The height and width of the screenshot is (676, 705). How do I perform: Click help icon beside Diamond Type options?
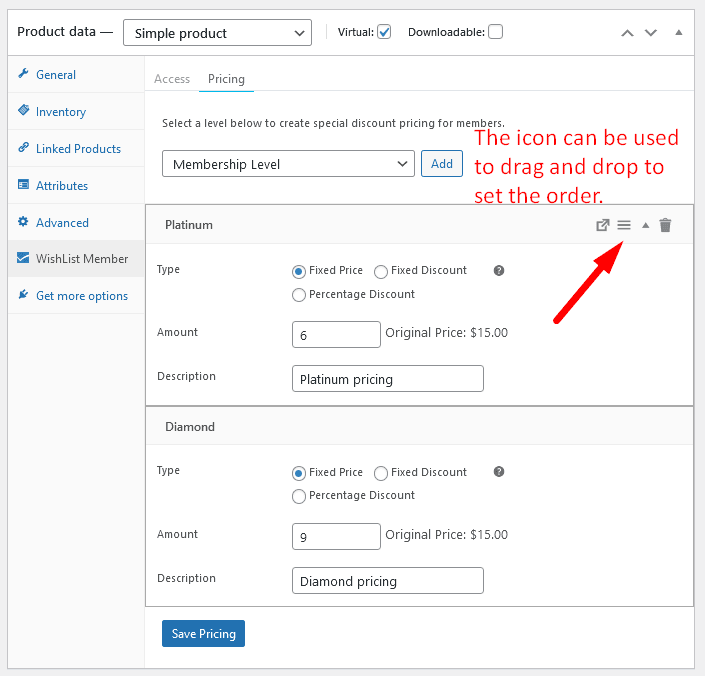(x=499, y=471)
